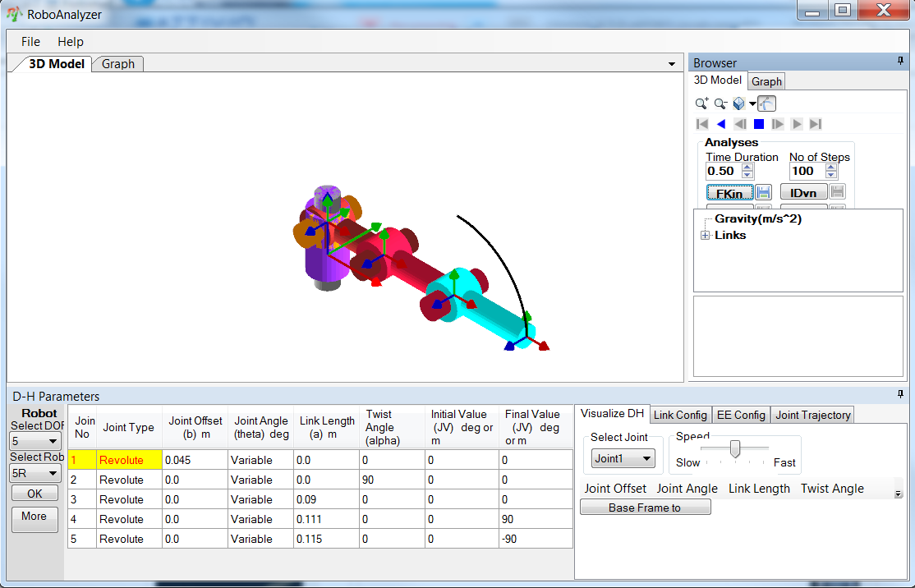Image resolution: width=915 pixels, height=588 pixels.
Task: Expand options arrow beside Twist Angle
Action: tap(898, 494)
